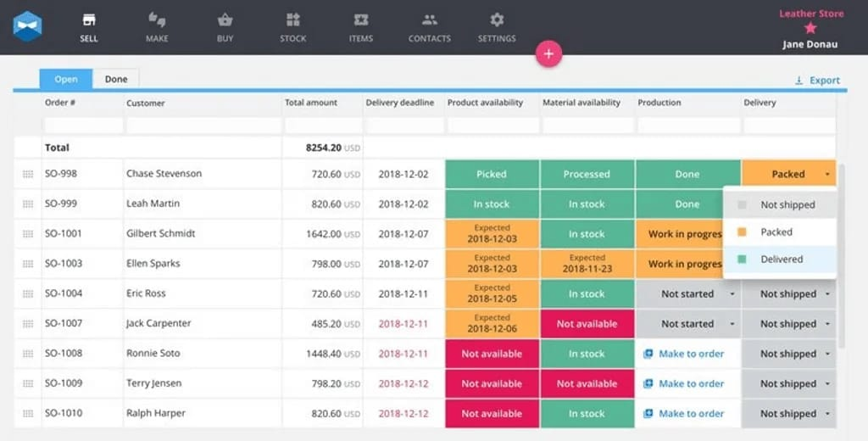Choose Not shipped in the delivery menu
This screenshot has height=441, width=868.
click(x=787, y=205)
